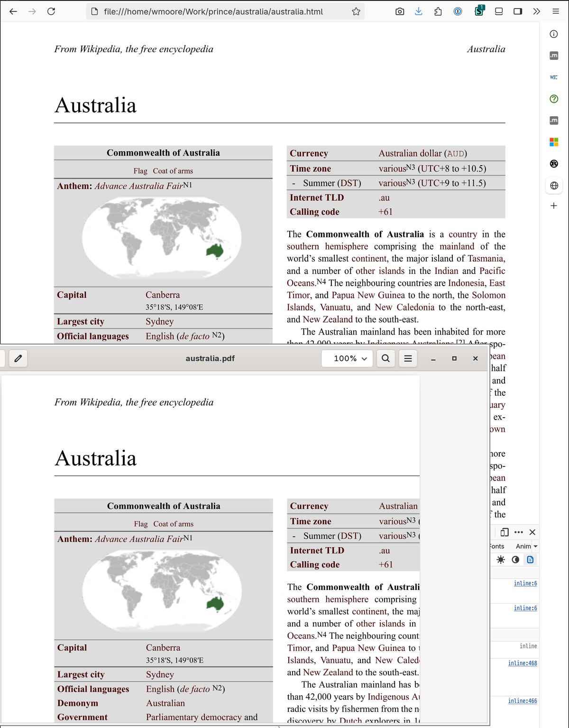Open the Rust gear-R sidebar icon
The height and width of the screenshot is (728, 569).
554,164
